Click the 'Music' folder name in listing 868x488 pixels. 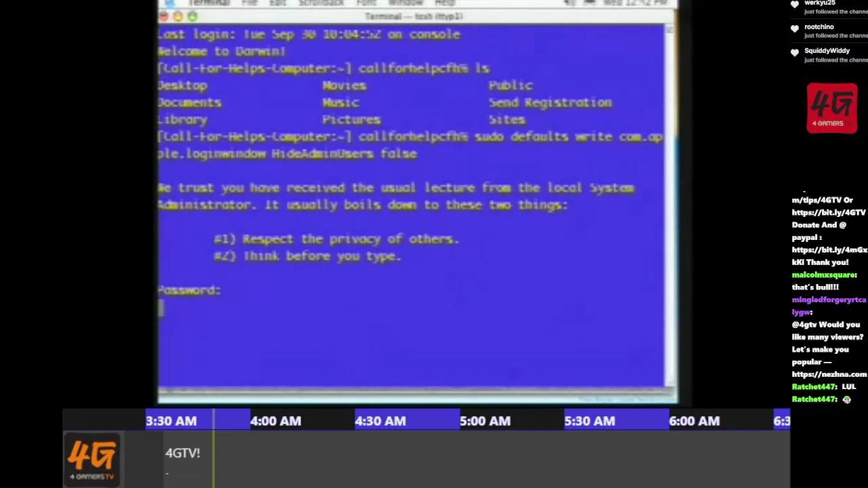coord(340,102)
